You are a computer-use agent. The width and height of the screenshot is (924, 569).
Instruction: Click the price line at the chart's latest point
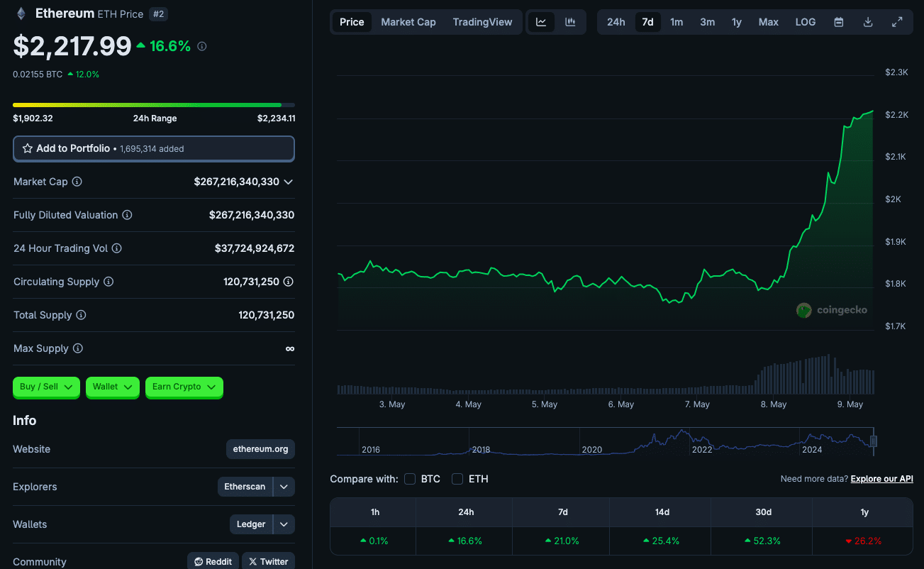coord(872,111)
